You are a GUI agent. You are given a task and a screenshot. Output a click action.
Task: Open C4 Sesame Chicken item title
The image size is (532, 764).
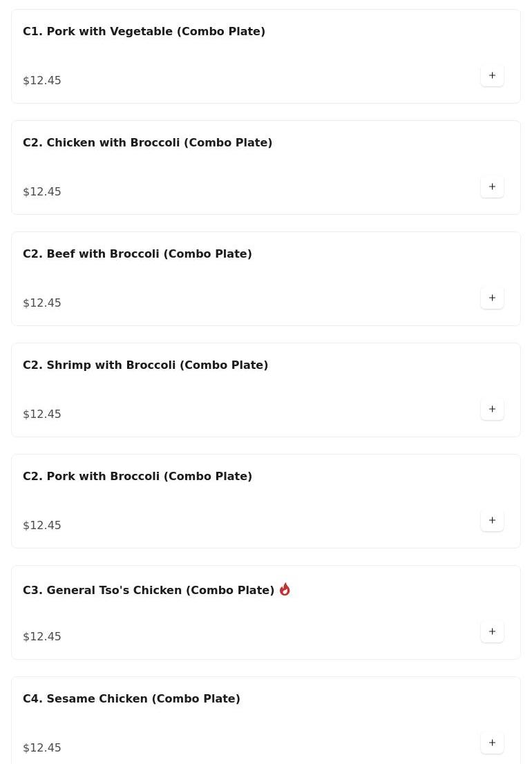tap(131, 698)
